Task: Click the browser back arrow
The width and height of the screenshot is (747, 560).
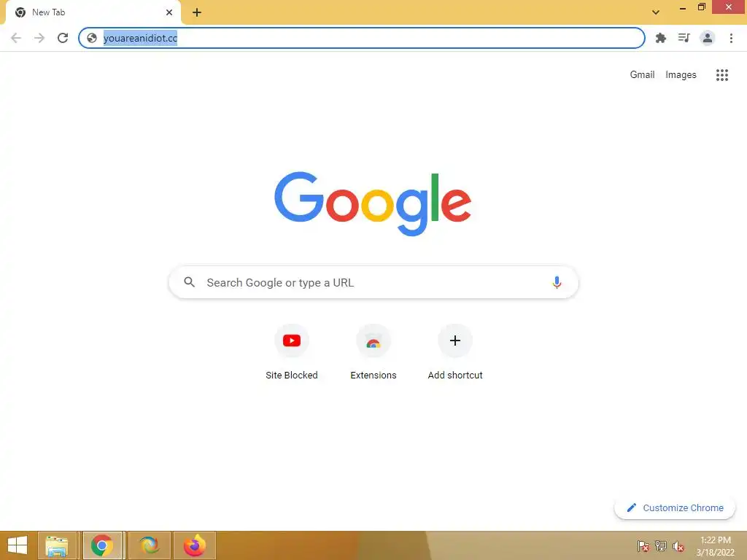Action: point(16,38)
